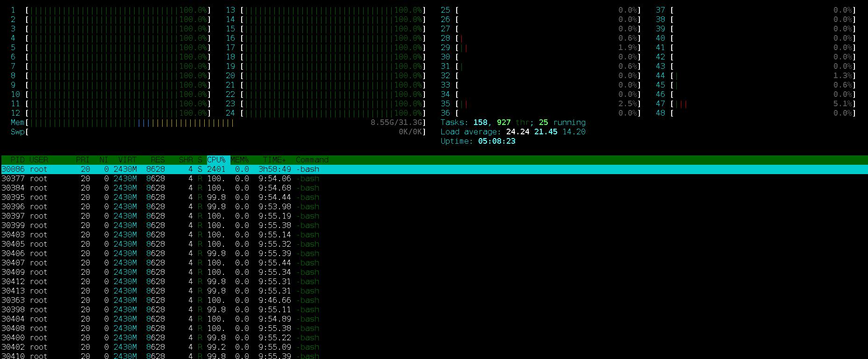Select process row with PID 30405

(x=434, y=244)
